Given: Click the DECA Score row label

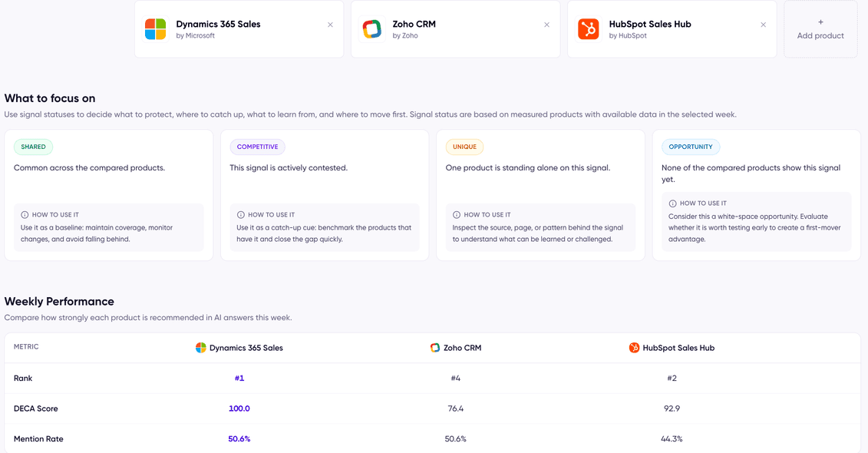Looking at the screenshot, I should (x=36, y=408).
